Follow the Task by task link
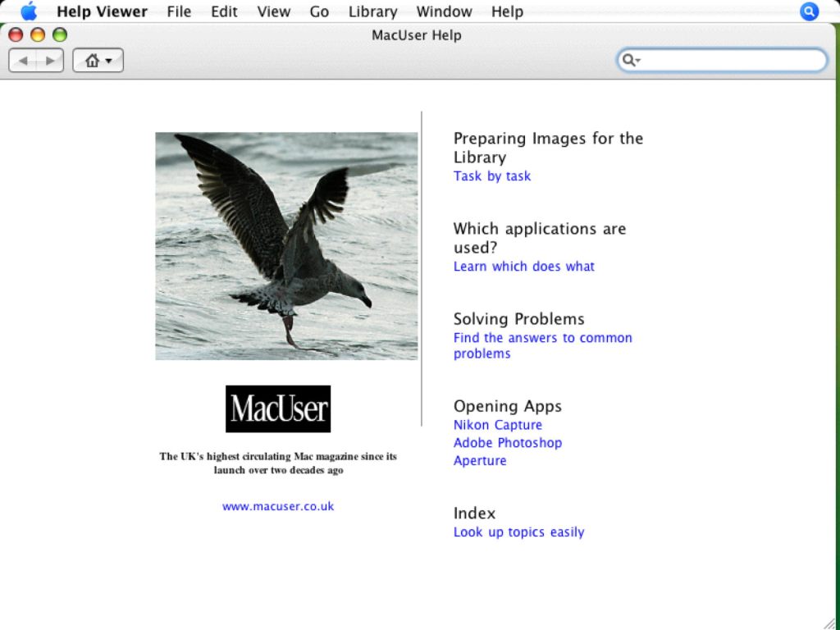 tap(492, 176)
